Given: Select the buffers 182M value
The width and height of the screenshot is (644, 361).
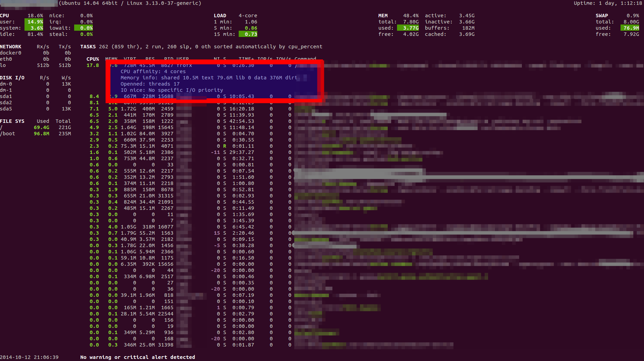Looking at the screenshot, I should point(468,28).
